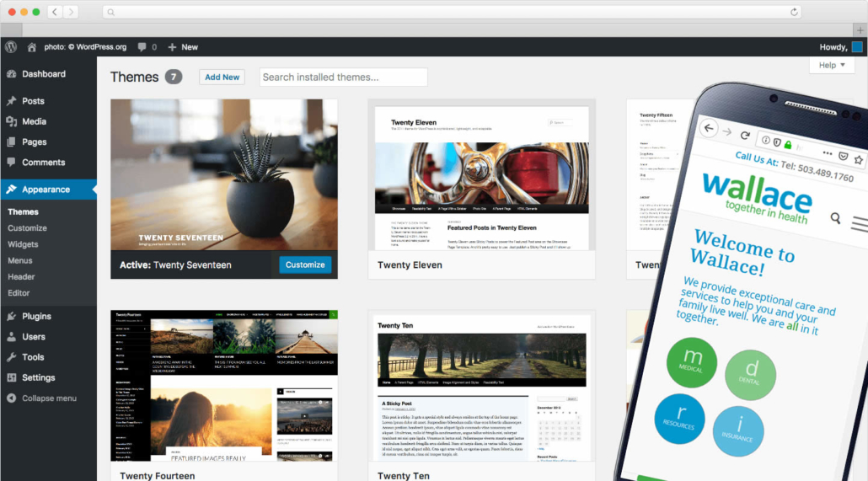Click the Collapse menu arrow icon
This screenshot has height=481, width=868.
point(12,398)
